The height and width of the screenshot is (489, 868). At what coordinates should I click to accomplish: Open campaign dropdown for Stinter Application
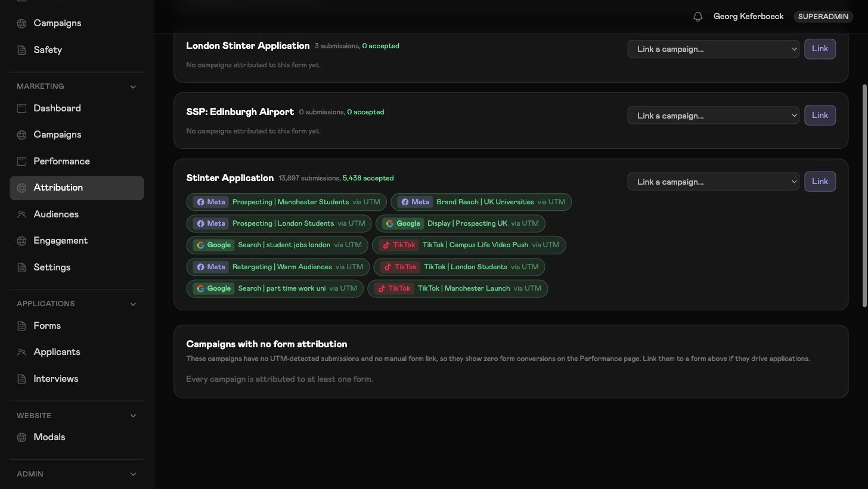pos(713,182)
